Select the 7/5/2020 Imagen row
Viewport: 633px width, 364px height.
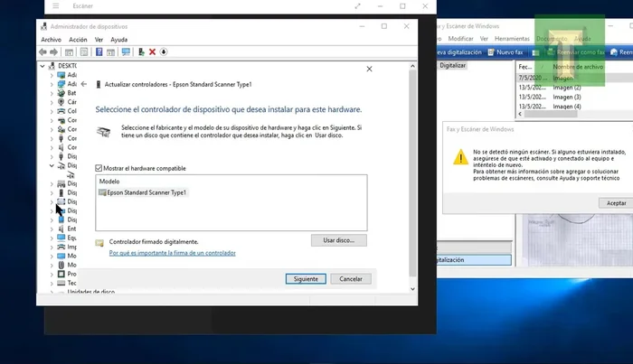(575, 78)
